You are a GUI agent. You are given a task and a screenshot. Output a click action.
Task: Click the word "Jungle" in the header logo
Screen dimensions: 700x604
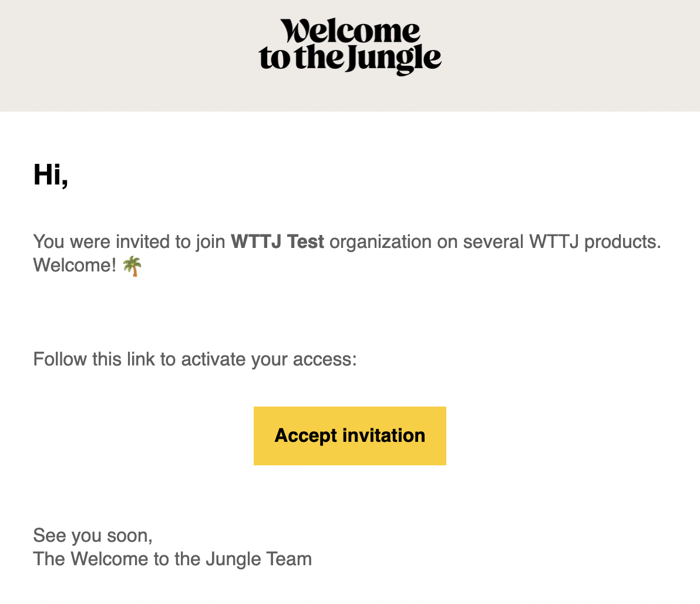click(393, 59)
